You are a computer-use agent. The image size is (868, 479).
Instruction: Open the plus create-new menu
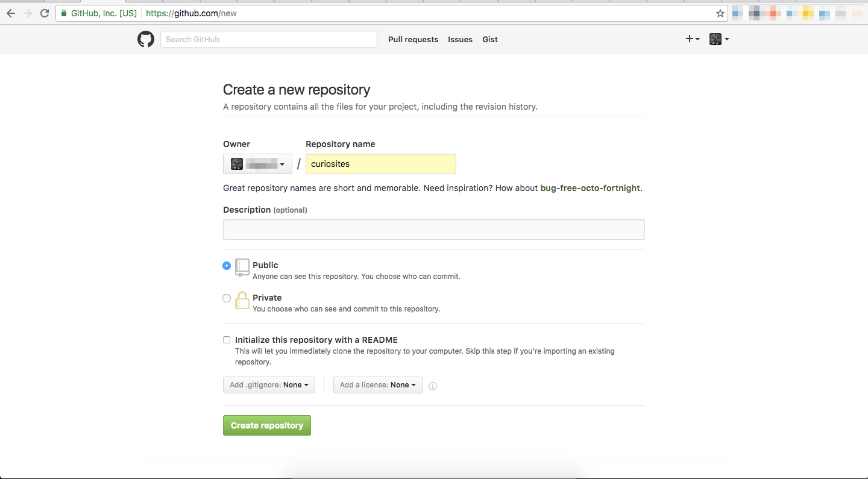pyautogui.click(x=693, y=39)
